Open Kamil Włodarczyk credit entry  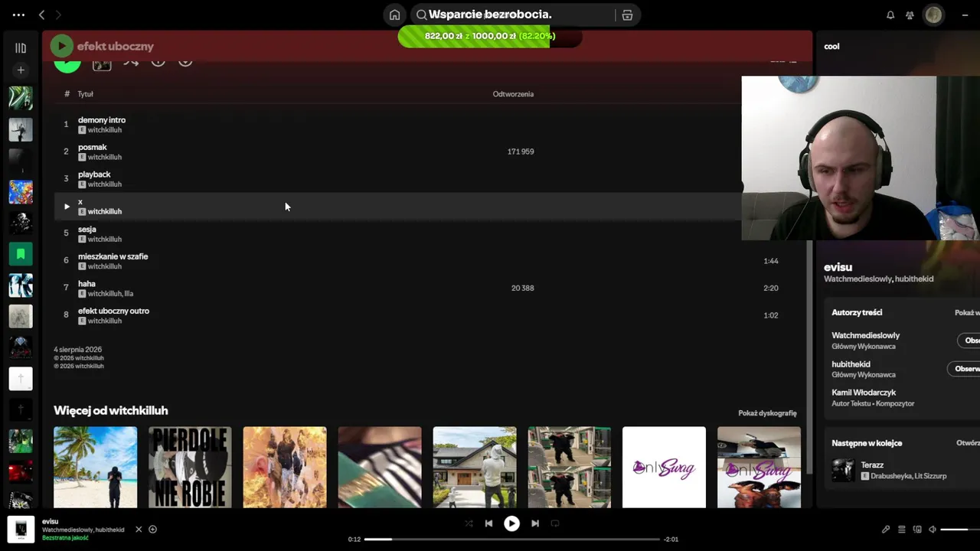[864, 393]
